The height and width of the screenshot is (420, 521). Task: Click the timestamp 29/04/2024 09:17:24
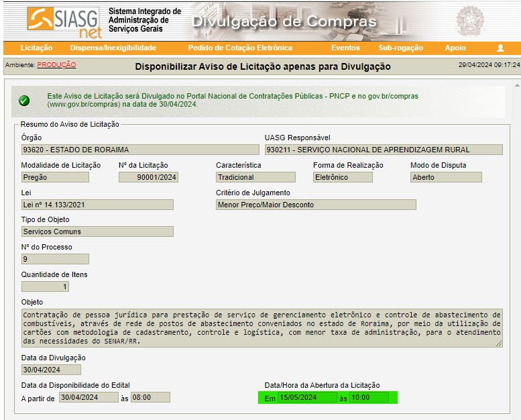[x=489, y=65]
